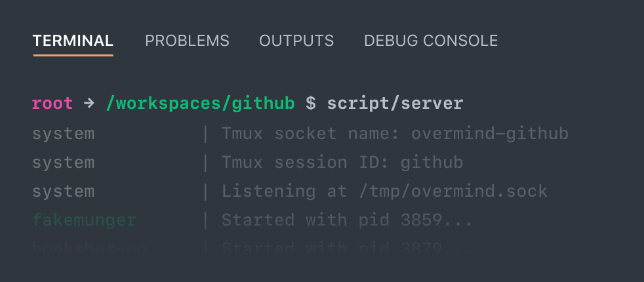Viewport: 644px width, 282px height.
Task: Click the fakemunger process label
Action: 84,220
